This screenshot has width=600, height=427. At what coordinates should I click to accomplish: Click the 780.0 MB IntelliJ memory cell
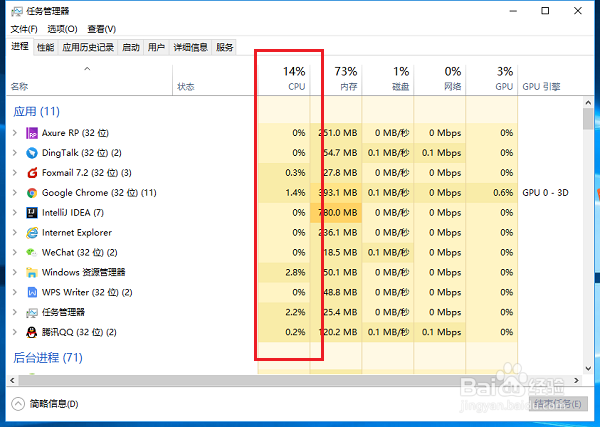tap(336, 213)
